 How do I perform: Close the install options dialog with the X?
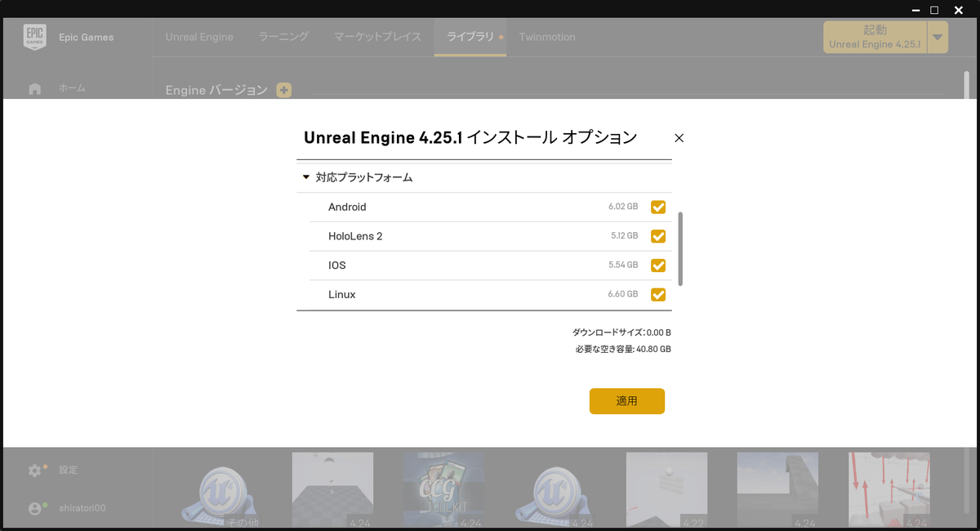pyautogui.click(x=679, y=138)
